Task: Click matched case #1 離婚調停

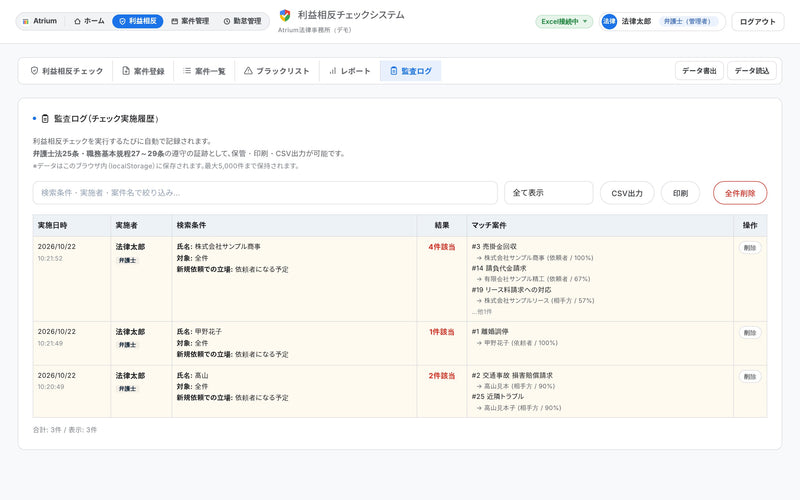Action: click(490, 332)
